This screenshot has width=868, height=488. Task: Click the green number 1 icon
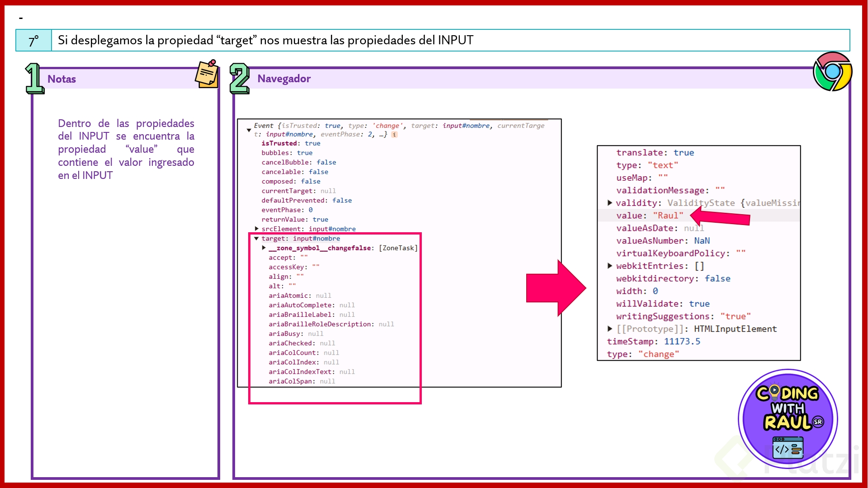[x=34, y=79]
